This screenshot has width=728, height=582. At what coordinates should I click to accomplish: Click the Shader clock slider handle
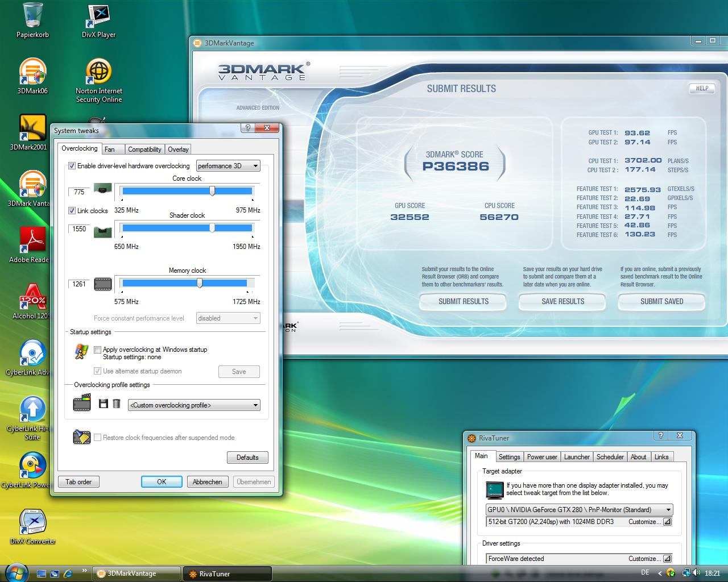(x=212, y=228)
